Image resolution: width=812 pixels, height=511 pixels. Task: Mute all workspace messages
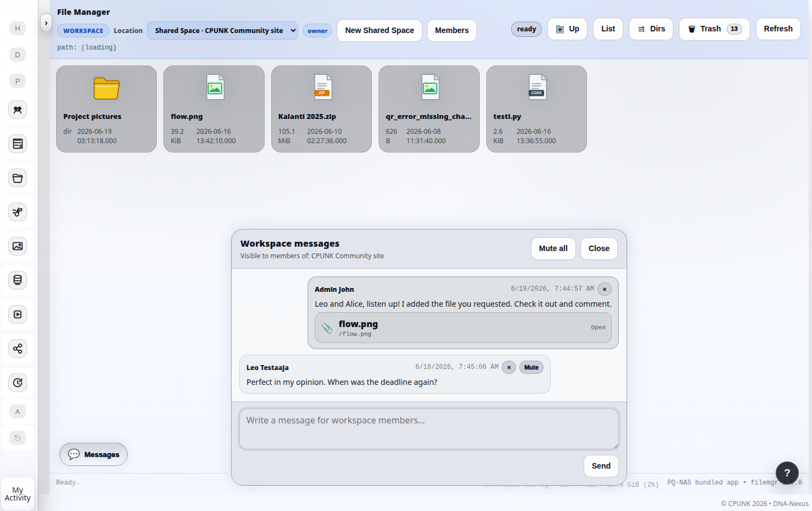553,249
